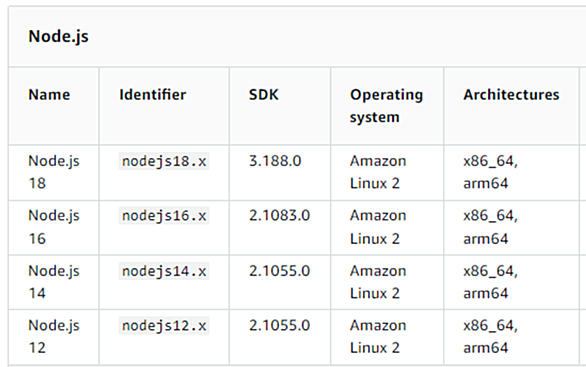586x367 pixels.
Task: Click the Operating system column header
Action: [386, 106]
